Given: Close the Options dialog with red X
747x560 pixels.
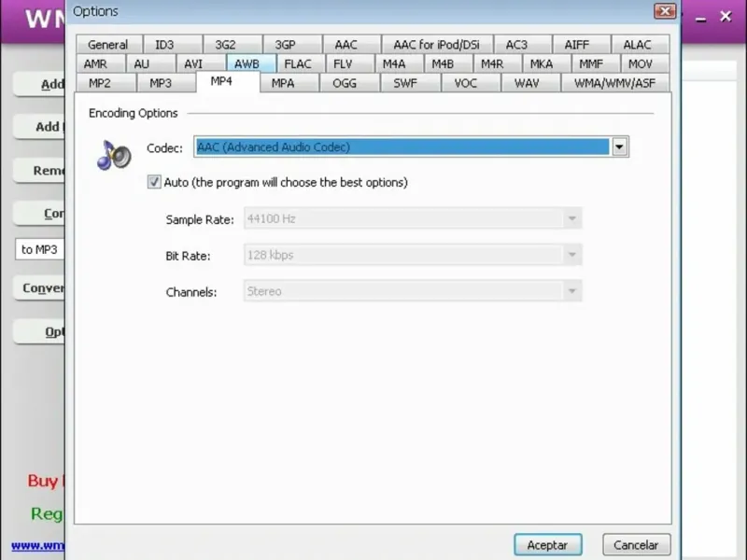Looking at the screenshot, I should click(665, 11).
